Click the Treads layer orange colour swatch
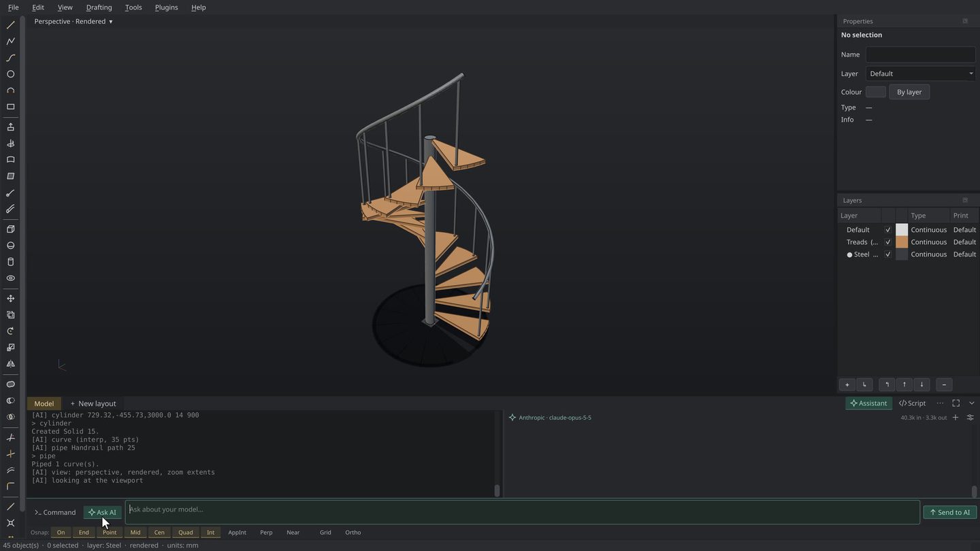This screenshot has width=980, height=551. (902, 242)
